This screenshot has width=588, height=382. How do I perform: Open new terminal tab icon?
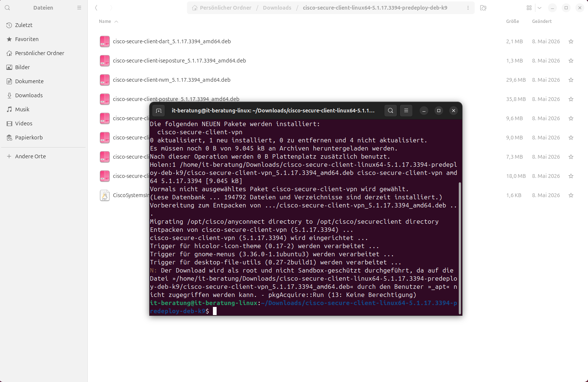[x=159, y=111]
